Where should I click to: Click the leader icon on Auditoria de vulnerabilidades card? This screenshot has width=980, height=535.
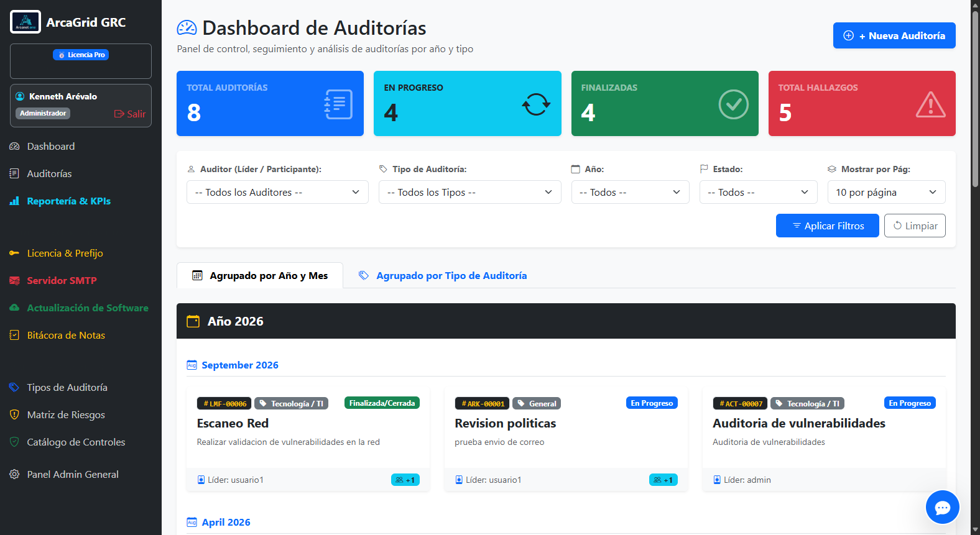pos(717,480)
